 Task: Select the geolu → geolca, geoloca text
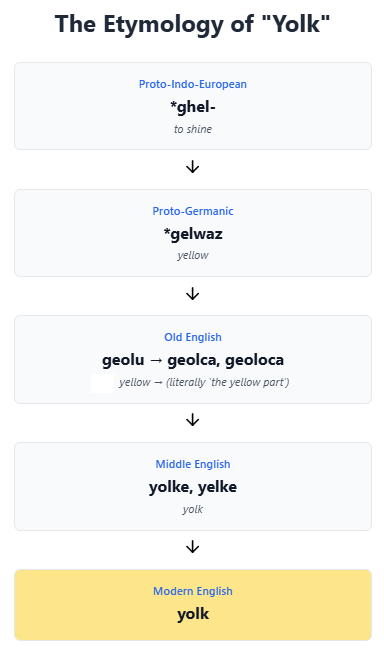(x=193, y=360)
